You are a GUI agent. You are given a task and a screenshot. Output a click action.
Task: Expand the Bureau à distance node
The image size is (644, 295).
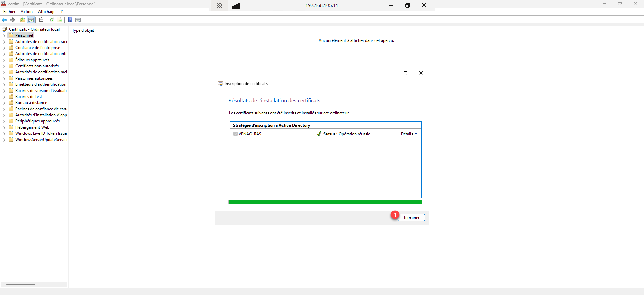pos(4,103)
